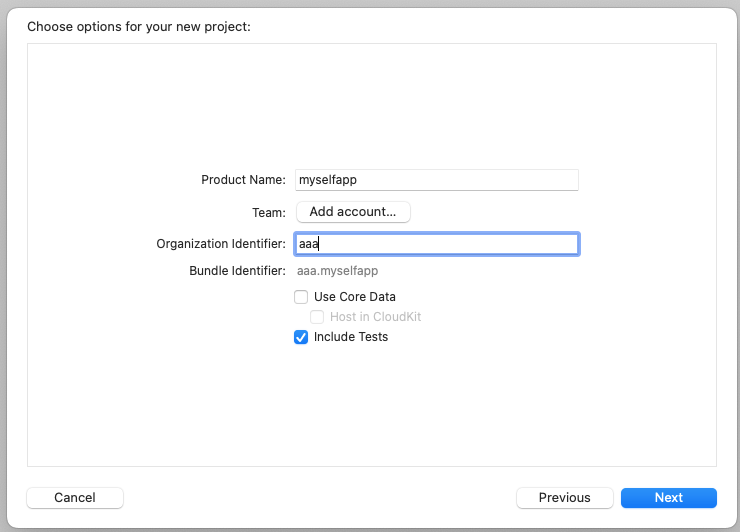
Task: Focus the Organization Identifier input field
Action: coord(437,244)
